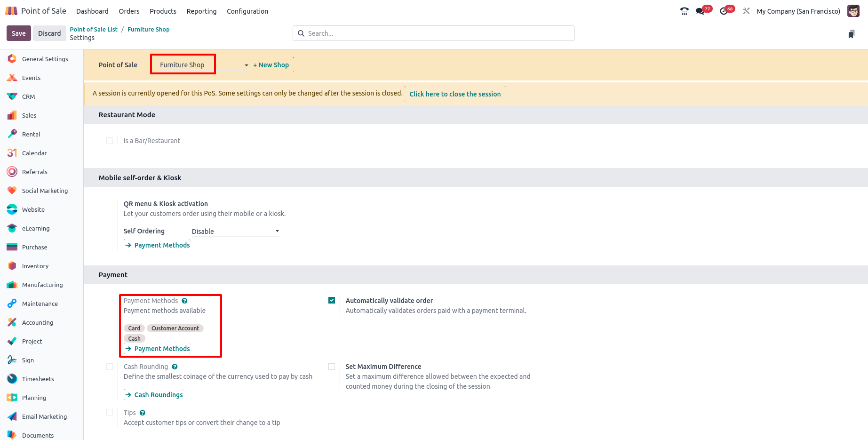
Task: Open the Maintenance settings icon
Action: pos(12,304)
